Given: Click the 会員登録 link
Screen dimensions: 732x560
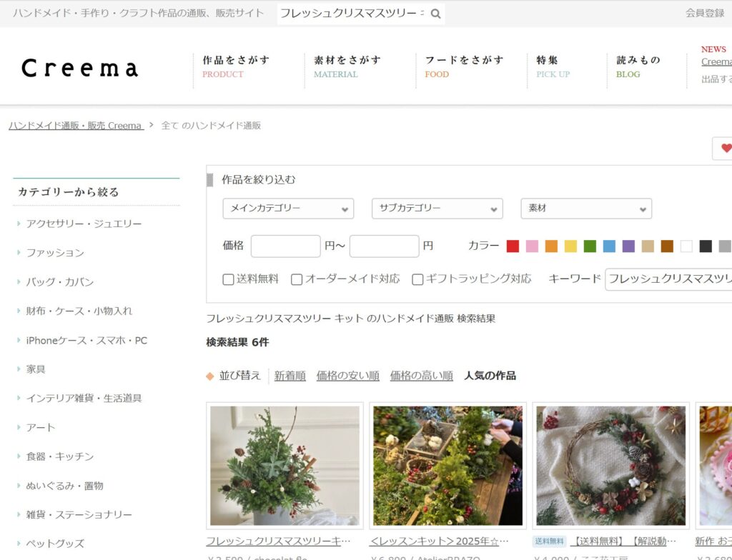Looking at the screenshot, I should coord(705,13).
